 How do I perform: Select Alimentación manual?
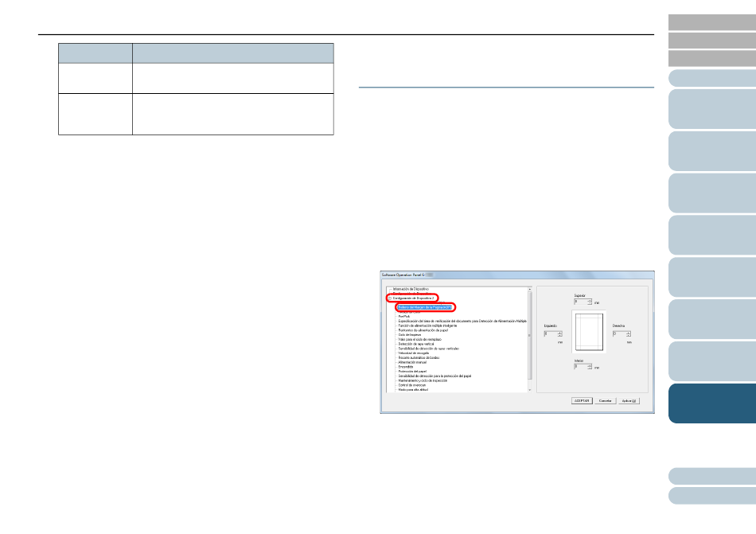pyautogui.click(x=411, y=362)
